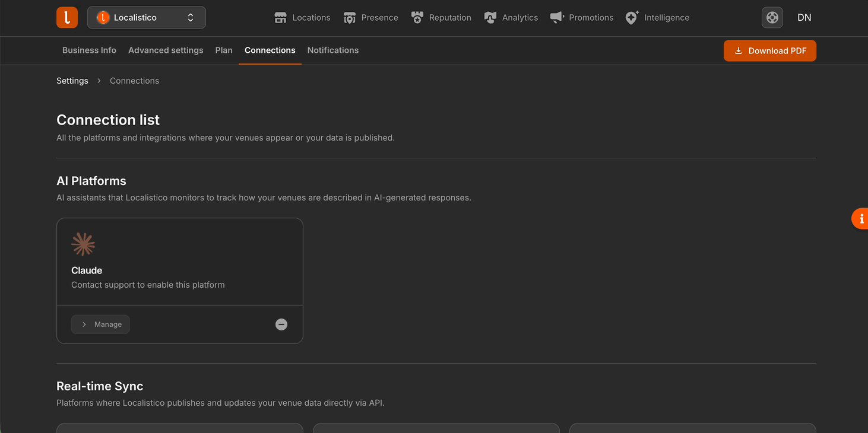Viewport: 868px width, 433px height.
Task: Switch to the Business Info tab
Action: tap(89, 50)
